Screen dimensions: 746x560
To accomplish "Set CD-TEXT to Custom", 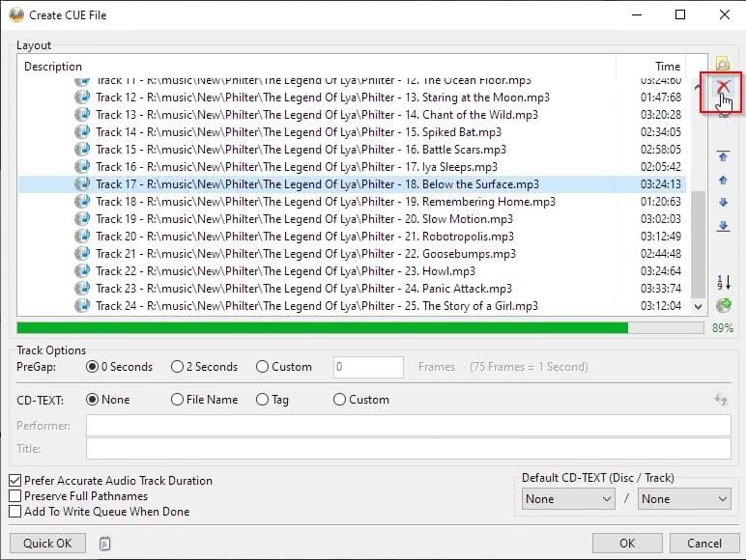I will pos(361,400).
